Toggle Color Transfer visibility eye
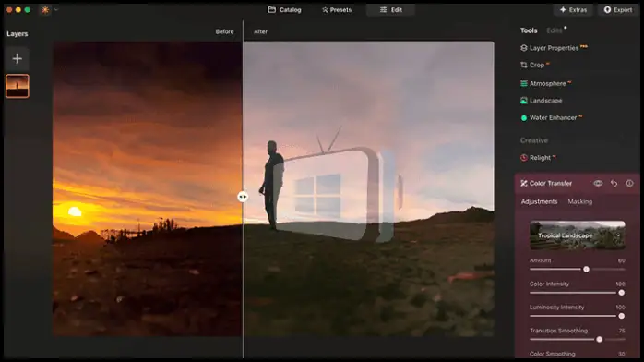The height and width of the screenshot is (362, 644). point(598,183)
